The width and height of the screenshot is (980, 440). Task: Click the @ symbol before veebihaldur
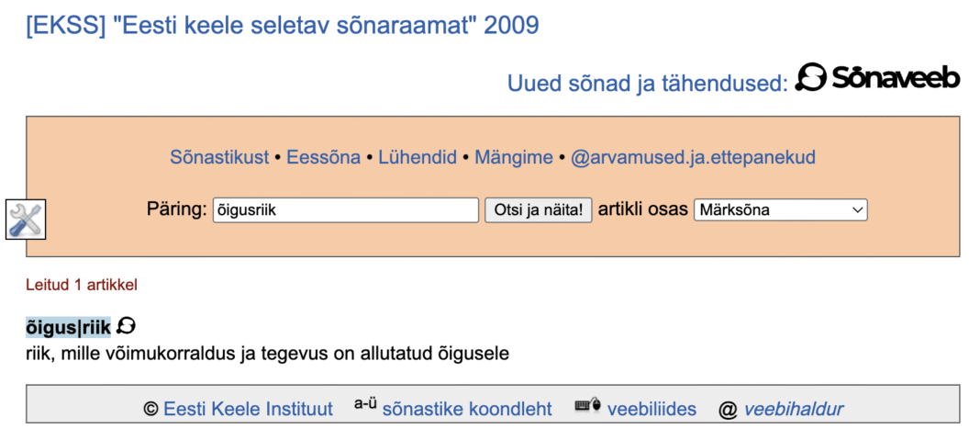click(x=728, y=410)
